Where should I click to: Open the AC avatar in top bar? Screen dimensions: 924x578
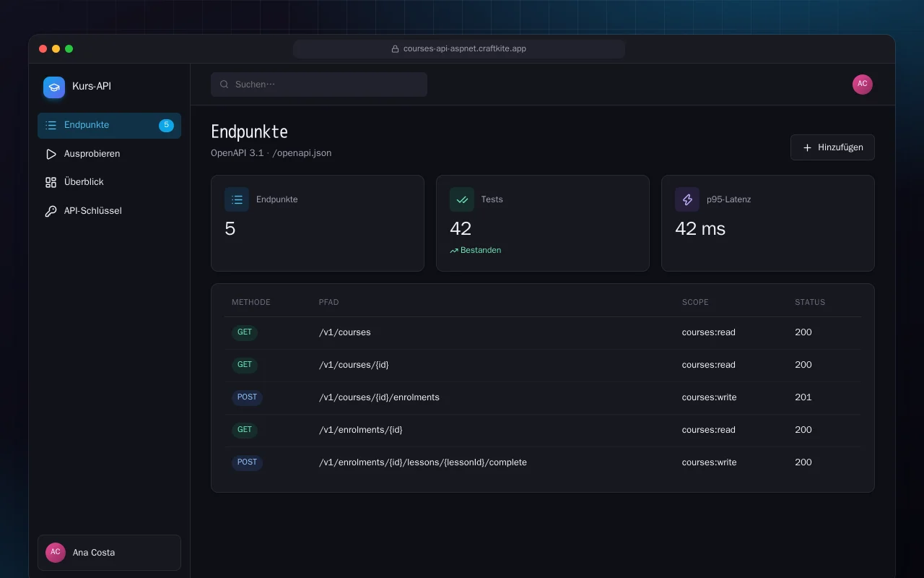tap(863, 85)
